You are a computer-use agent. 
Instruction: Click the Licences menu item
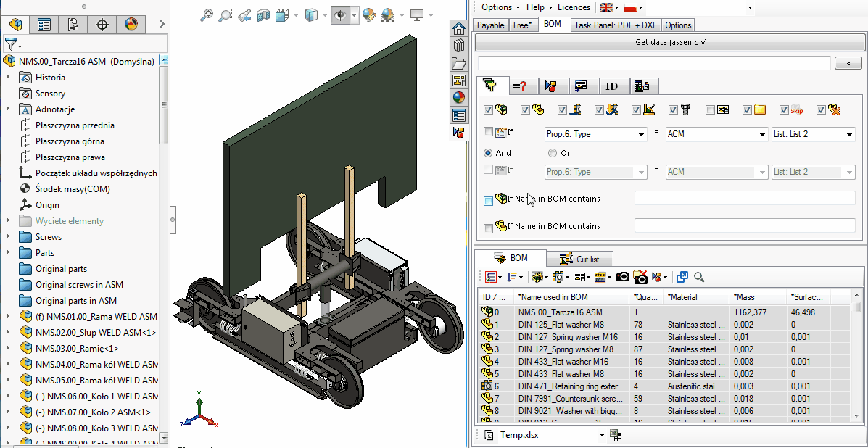click(574, 7)
